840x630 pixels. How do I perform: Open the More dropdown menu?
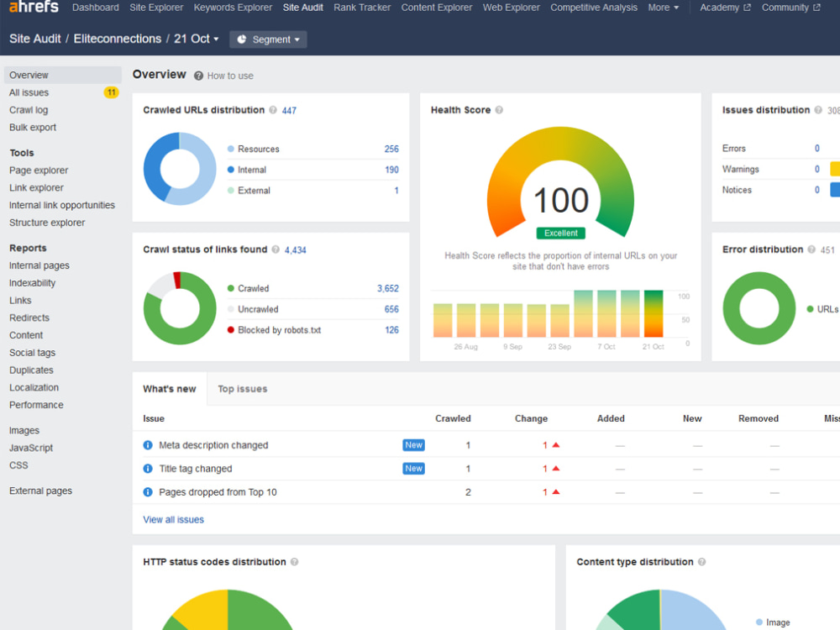tap(664, 8)
